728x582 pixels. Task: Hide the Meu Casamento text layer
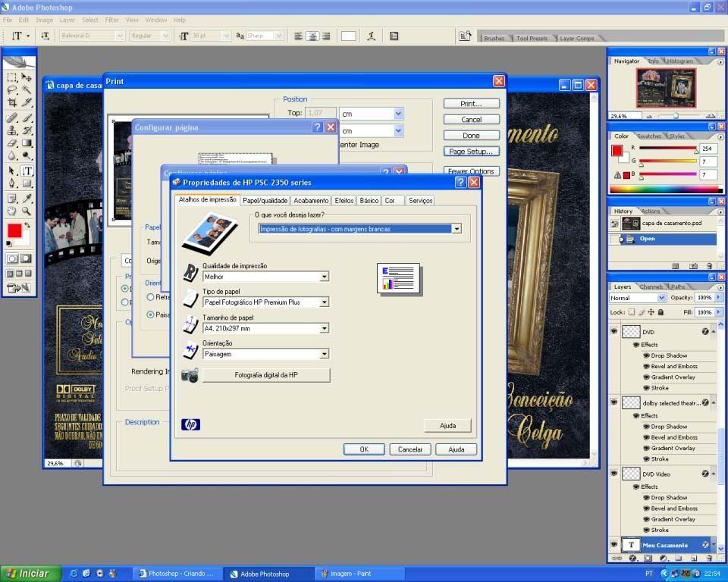point(614,545)
